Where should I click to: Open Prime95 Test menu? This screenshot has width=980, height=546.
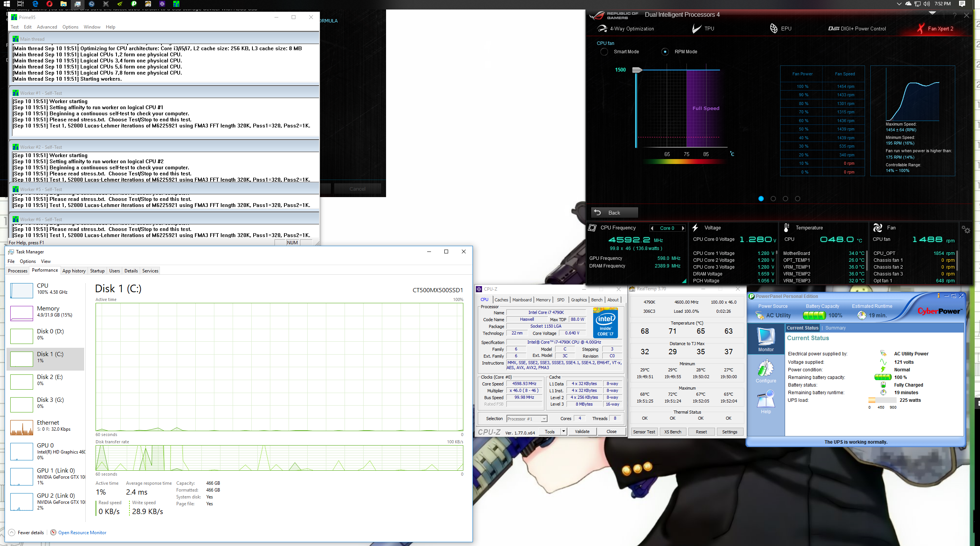[x=14, y=27]
